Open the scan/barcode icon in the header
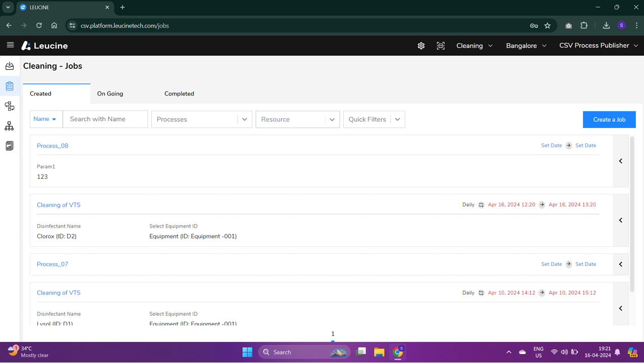The width and height of the screenshot is (644, 363). [x=440, y=45]
